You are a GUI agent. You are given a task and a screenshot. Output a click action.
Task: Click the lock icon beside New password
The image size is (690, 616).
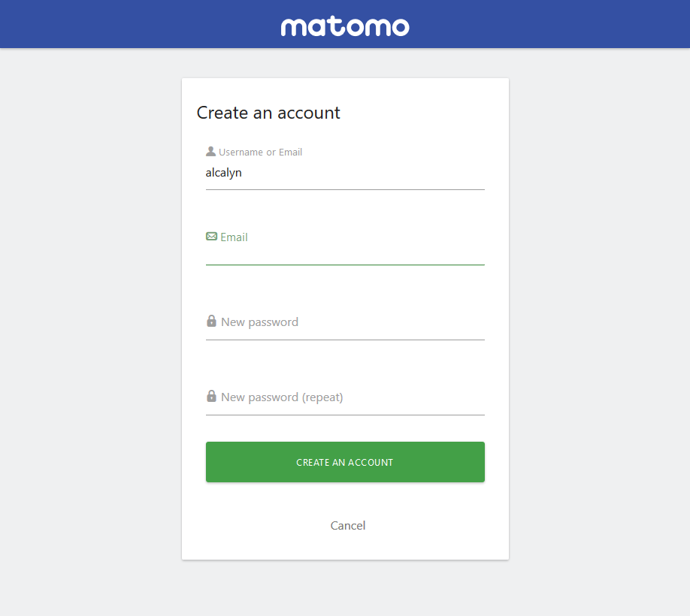(x=211, y=321)
